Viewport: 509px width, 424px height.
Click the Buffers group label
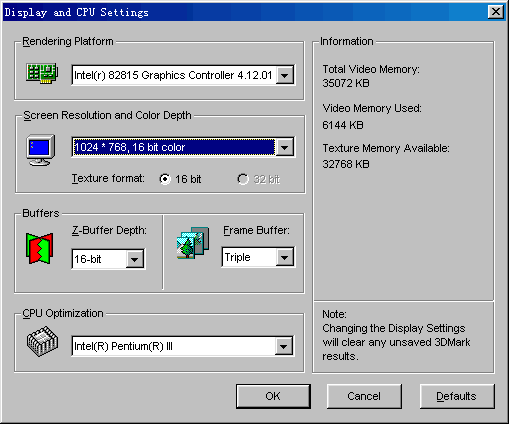(41, 213)
